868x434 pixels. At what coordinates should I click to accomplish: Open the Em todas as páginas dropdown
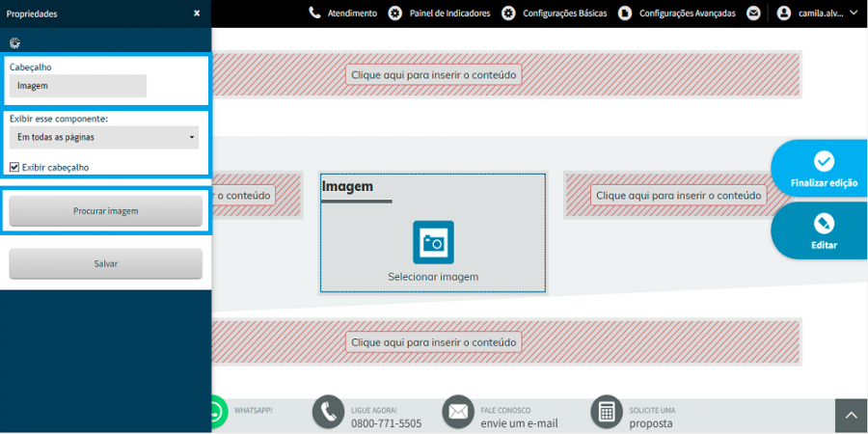(104, 137)
